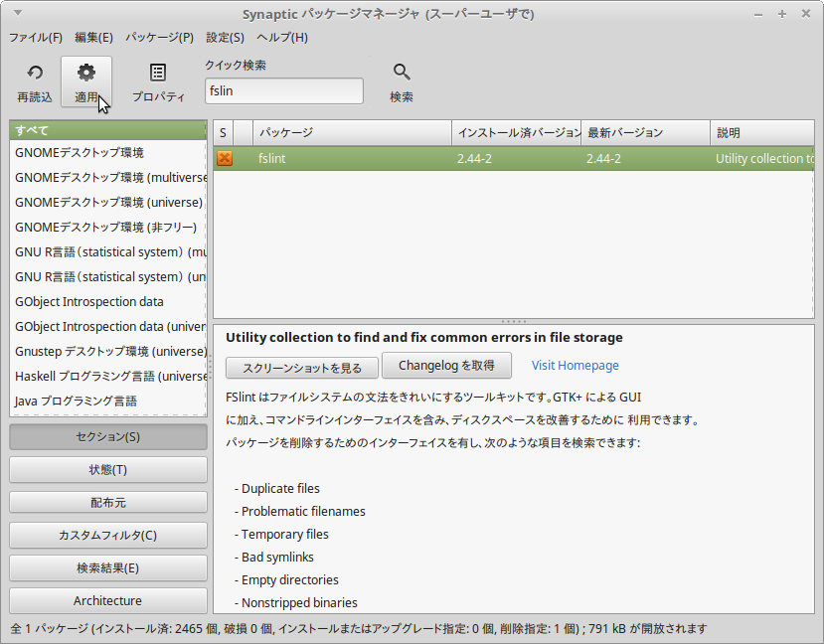Click the 'Nonstripped binaries' list line
Screen dimensions: 824x644
[x=296, y=602]
